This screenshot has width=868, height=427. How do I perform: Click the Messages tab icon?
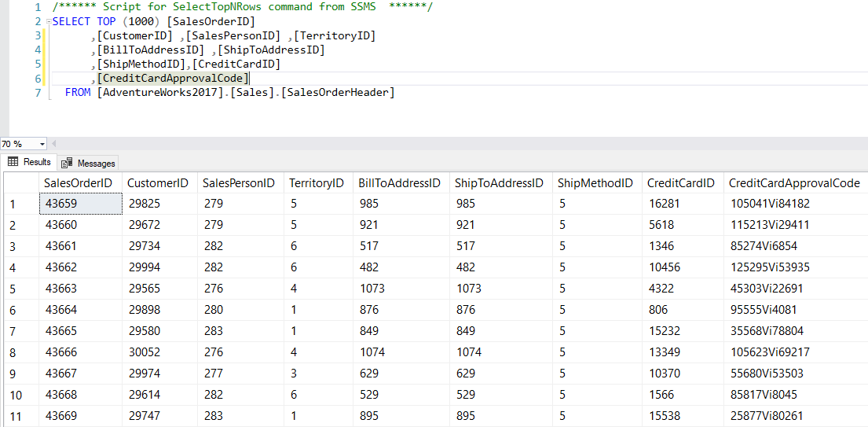point(67,163)
